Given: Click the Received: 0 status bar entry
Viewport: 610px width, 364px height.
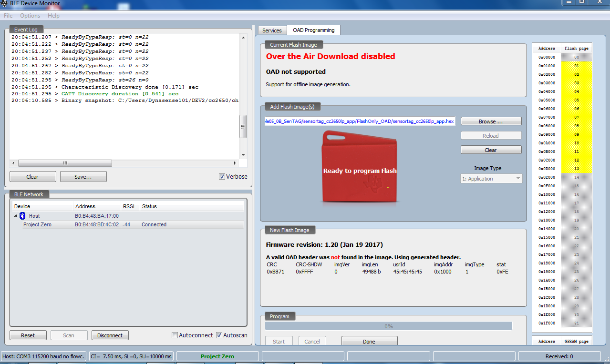Looking at the screenshot, I should click(559, 356).
